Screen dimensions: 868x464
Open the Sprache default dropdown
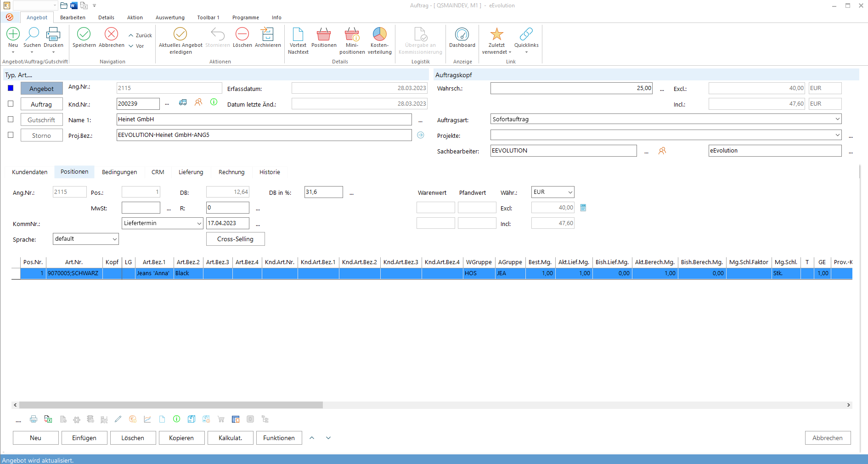(114, 239)
